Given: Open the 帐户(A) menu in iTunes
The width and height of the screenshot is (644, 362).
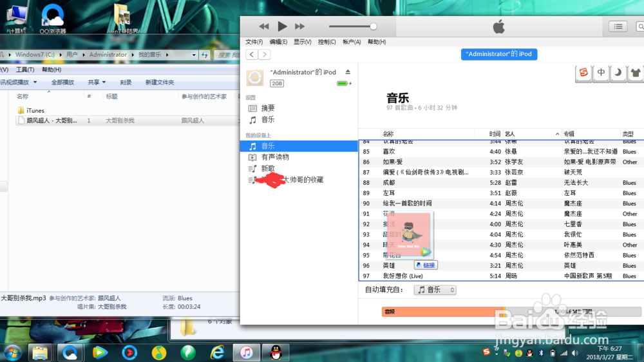Looking at the screenshot, I should [x=352, y=42].
